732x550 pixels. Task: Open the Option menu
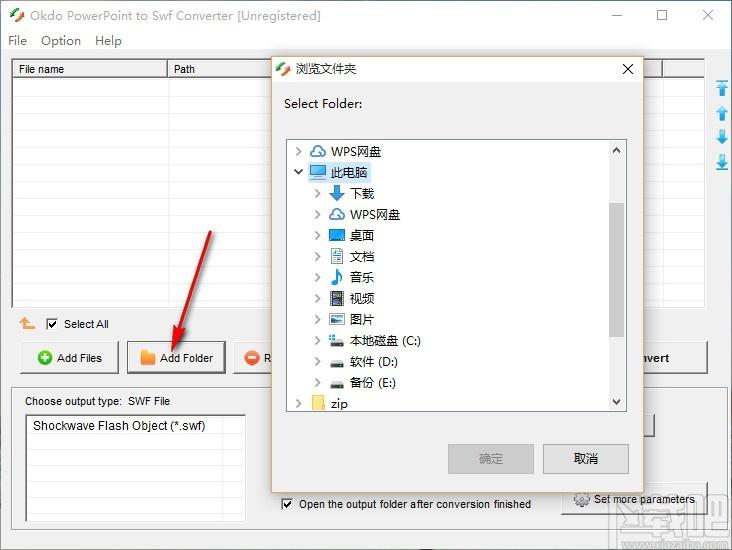pos(61,41)
